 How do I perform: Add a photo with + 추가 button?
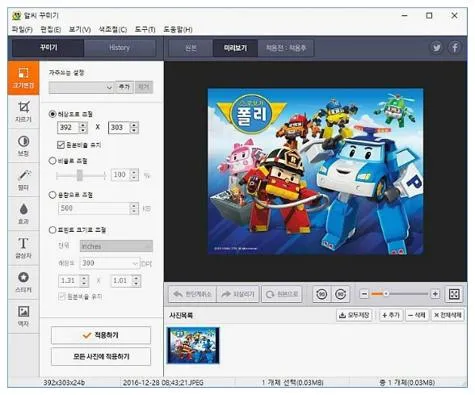pos(391,315)
